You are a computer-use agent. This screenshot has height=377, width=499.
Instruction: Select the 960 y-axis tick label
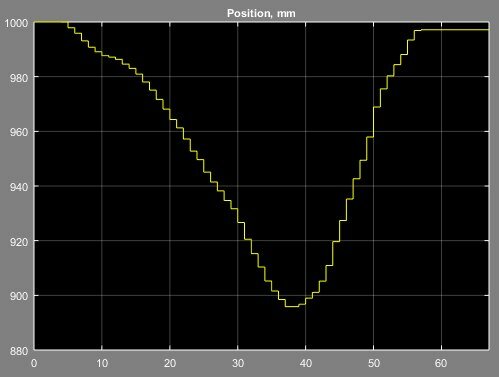point(19,132)
